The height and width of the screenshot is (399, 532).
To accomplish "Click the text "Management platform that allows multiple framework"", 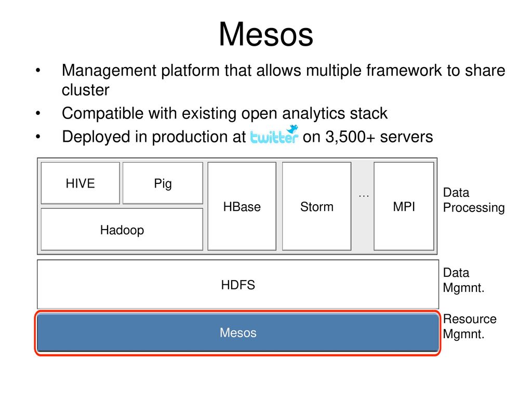I will coord(252,71).
